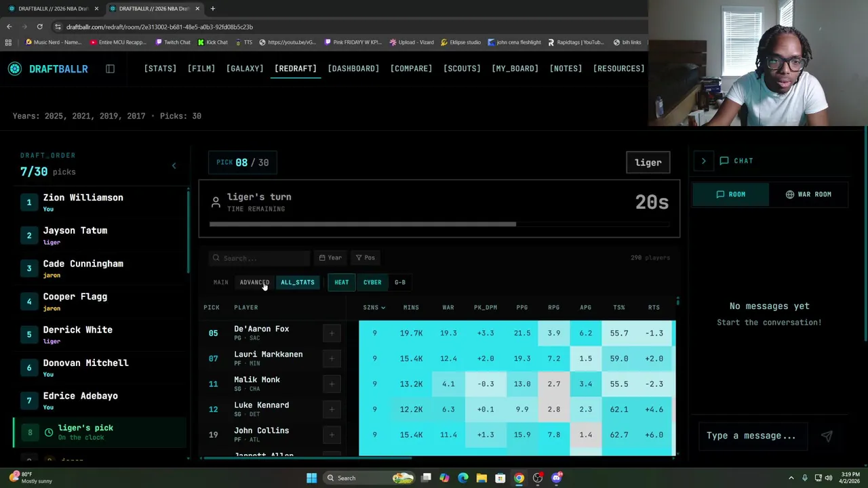Click the time remaining progress bar
The image size is (868, 488).
click(x=439, y=224)
